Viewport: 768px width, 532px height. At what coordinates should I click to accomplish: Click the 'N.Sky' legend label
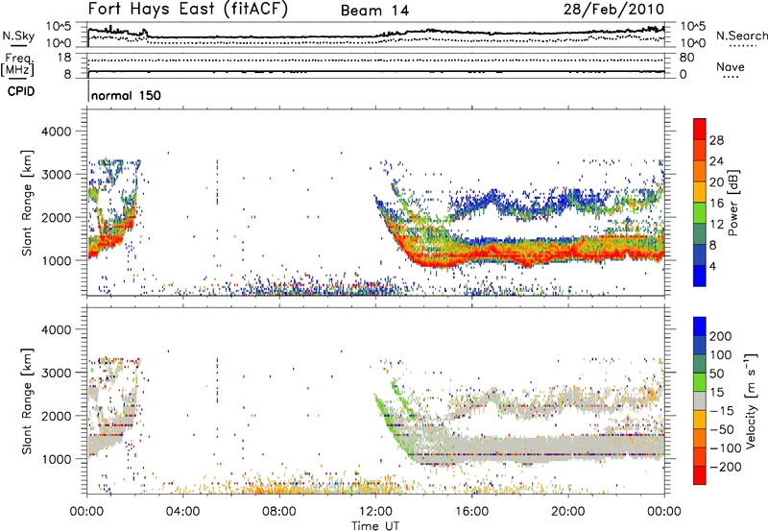click(x=18, y=36)
